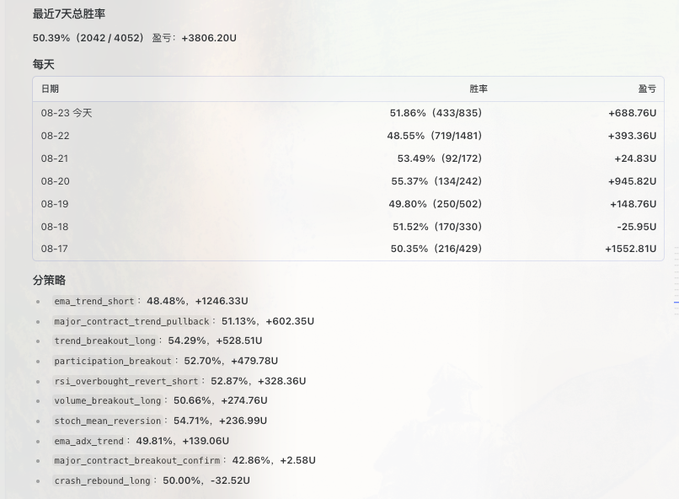Click the stoch_mean_reversion strategy tag

[x=108, y=421]
